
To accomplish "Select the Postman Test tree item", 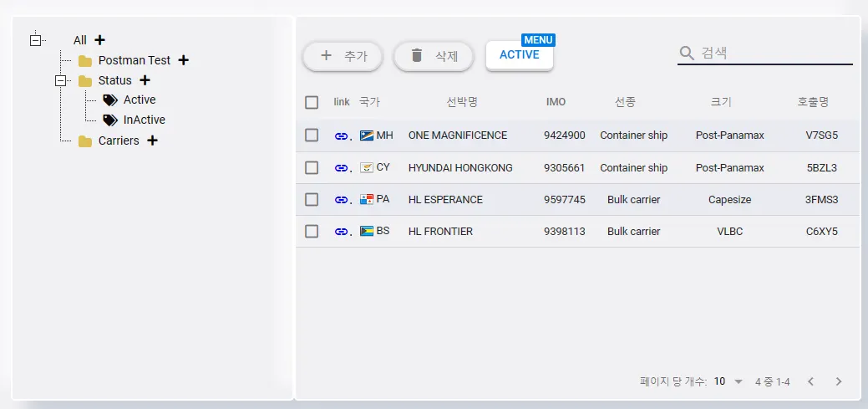I will point(135,60).
